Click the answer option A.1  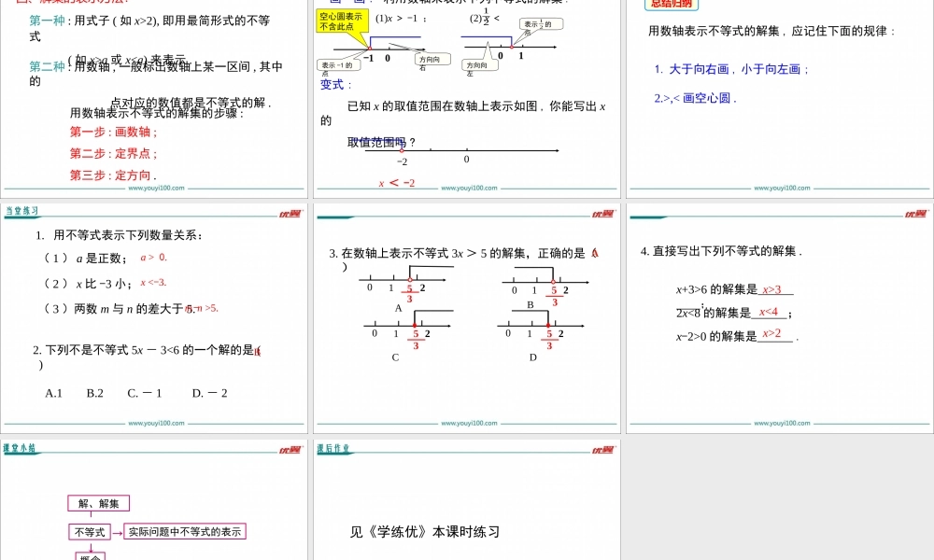click(x=53, y=393)
